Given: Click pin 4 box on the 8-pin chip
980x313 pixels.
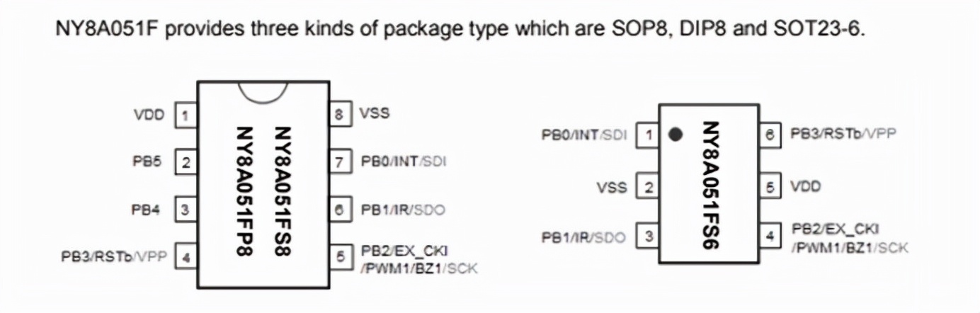Looking at the screenshot, I should click(186, 257).
